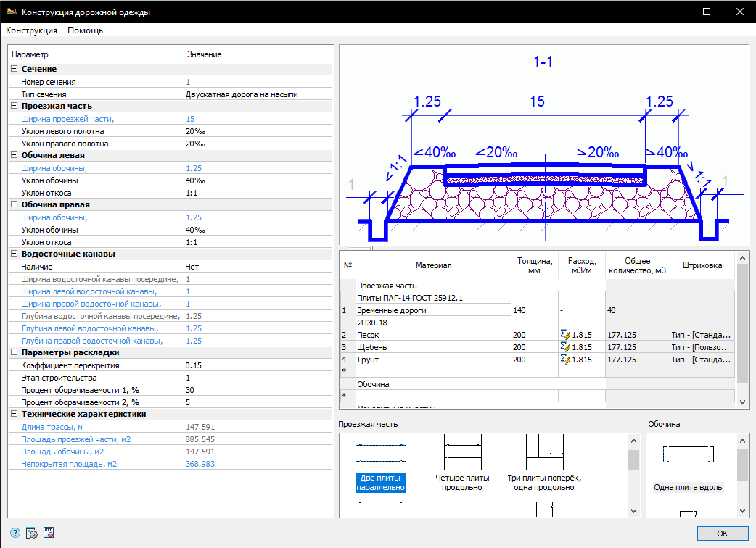The width and height of the screenshot is (756, 548).
Task: Click hatch type cell in Грунт row
Action: click(702, 360)
